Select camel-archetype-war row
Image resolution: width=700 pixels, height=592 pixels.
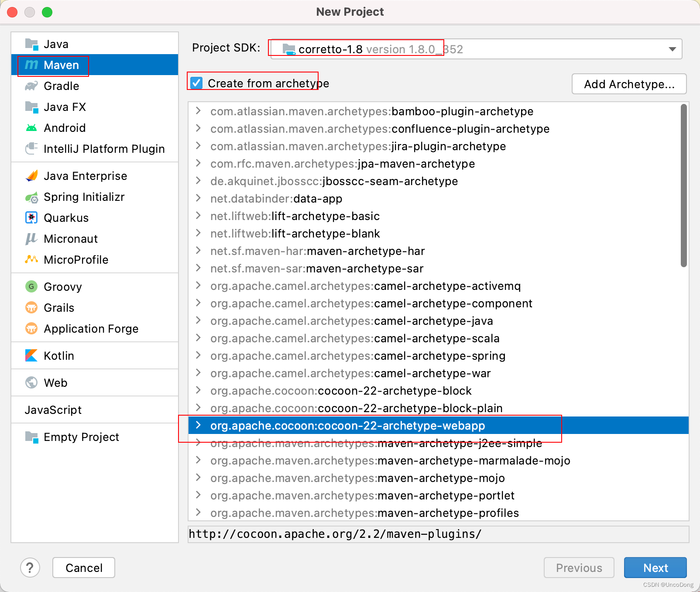pyautogui.click(x=439, y=373)
